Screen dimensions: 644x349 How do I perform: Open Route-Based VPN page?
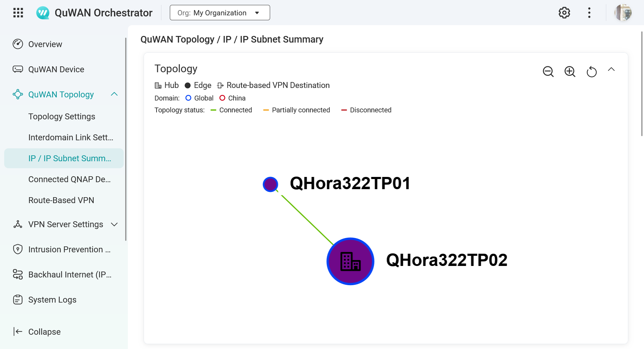pyautogui.click(x=61, y=200)
